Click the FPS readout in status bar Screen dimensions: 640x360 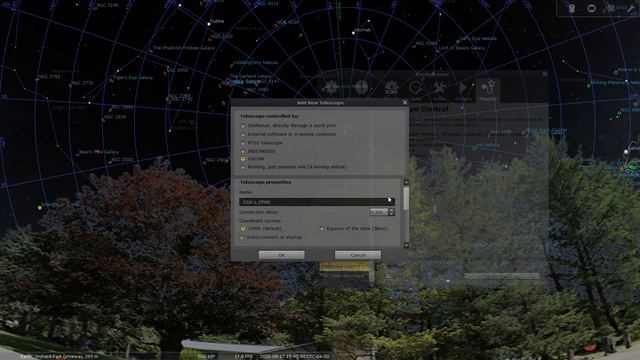click(243, 356)
